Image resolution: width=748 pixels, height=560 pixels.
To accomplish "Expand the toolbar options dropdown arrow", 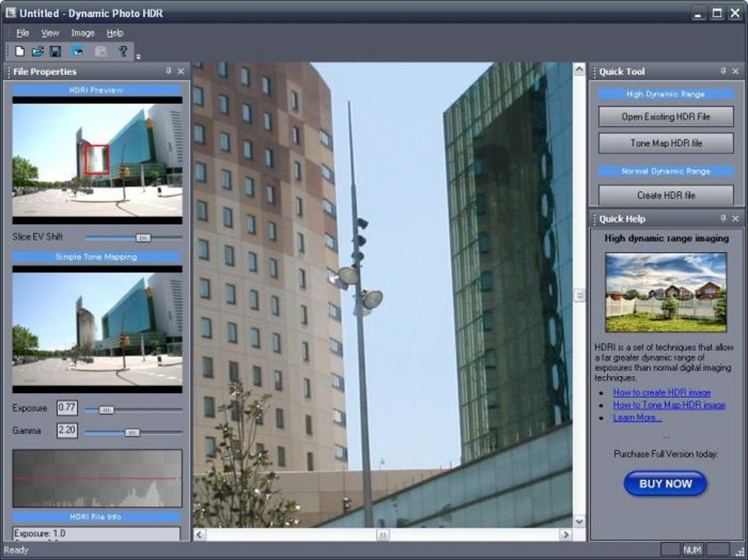I will coord(138,56).
